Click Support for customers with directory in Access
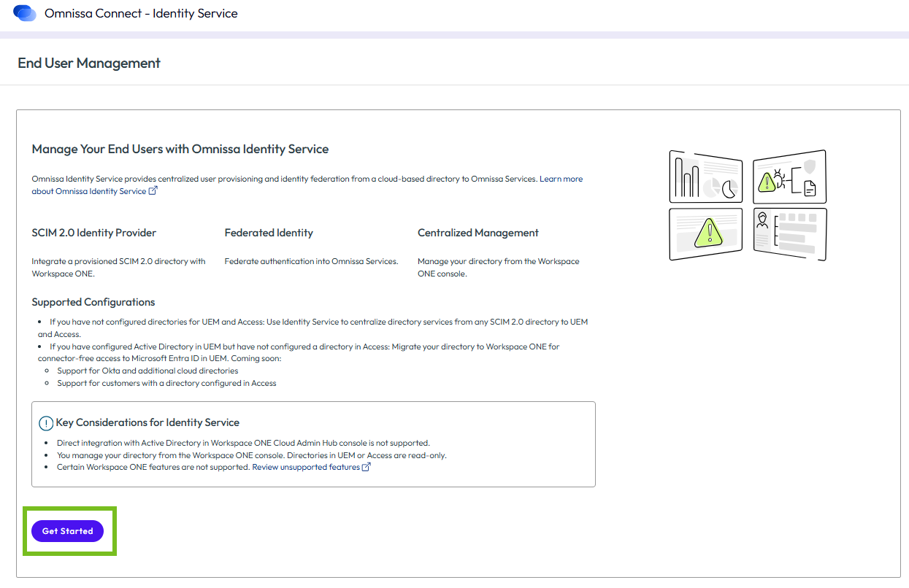The height and width of the screenshot is (588, 909). point(166,383)
